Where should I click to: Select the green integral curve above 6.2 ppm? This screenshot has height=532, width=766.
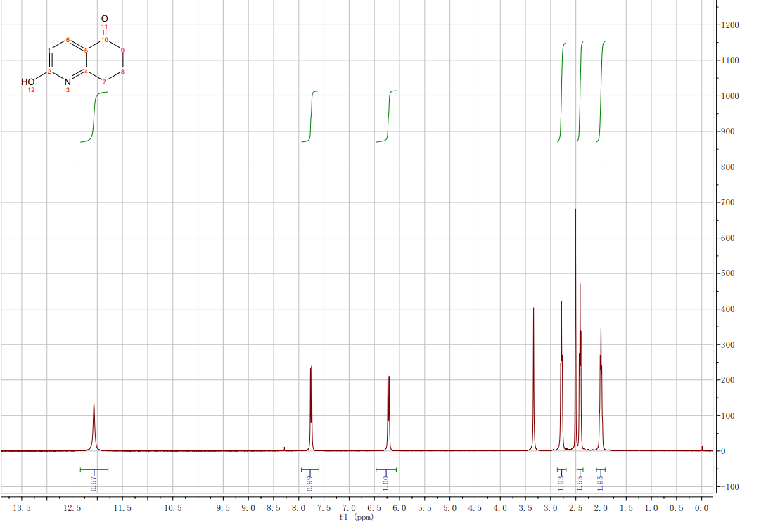[x=388, y=116]
